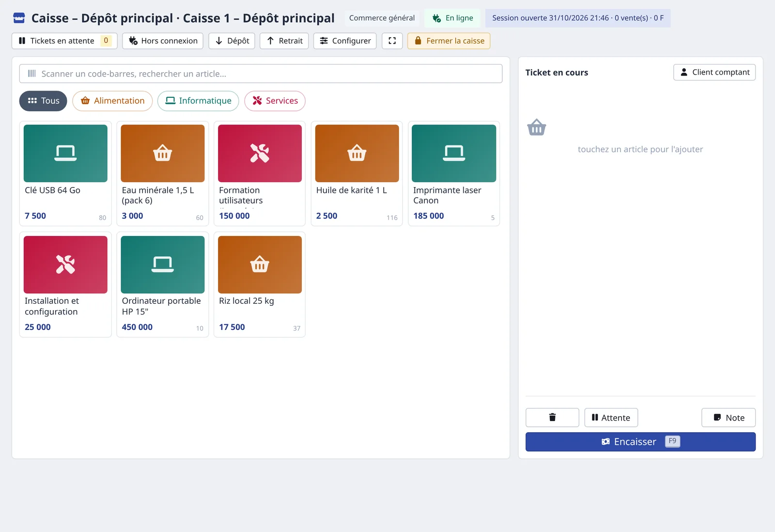Viewport: 775px width, 532px height.
Task: Open Configurer settings
Action: [x=345, y=41]
